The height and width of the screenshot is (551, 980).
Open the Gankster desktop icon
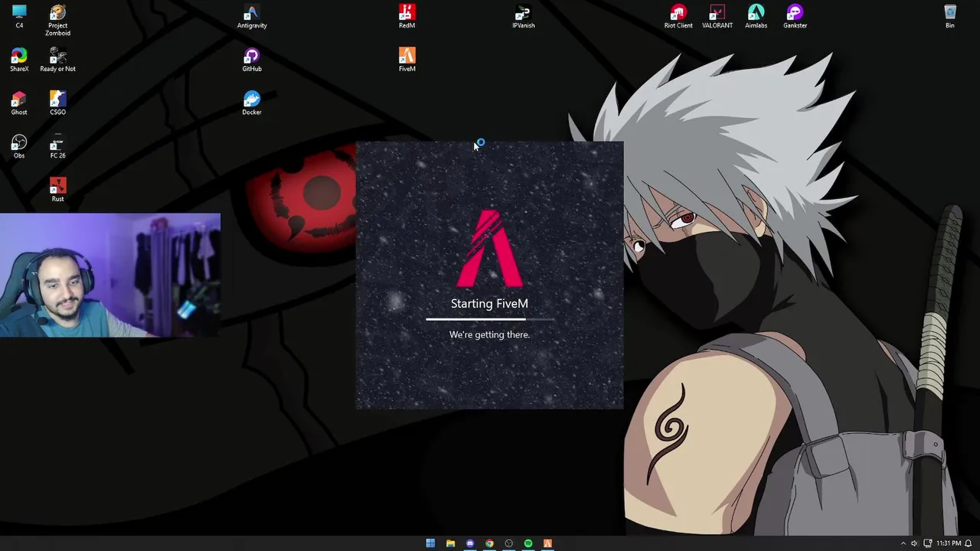(795, 16)
